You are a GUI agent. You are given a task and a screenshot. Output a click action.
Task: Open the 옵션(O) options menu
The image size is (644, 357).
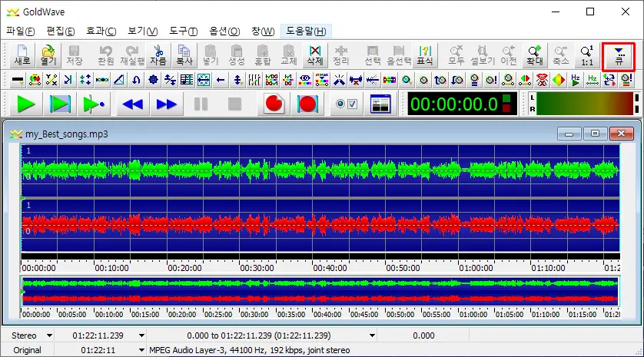(x=224, y=31)
